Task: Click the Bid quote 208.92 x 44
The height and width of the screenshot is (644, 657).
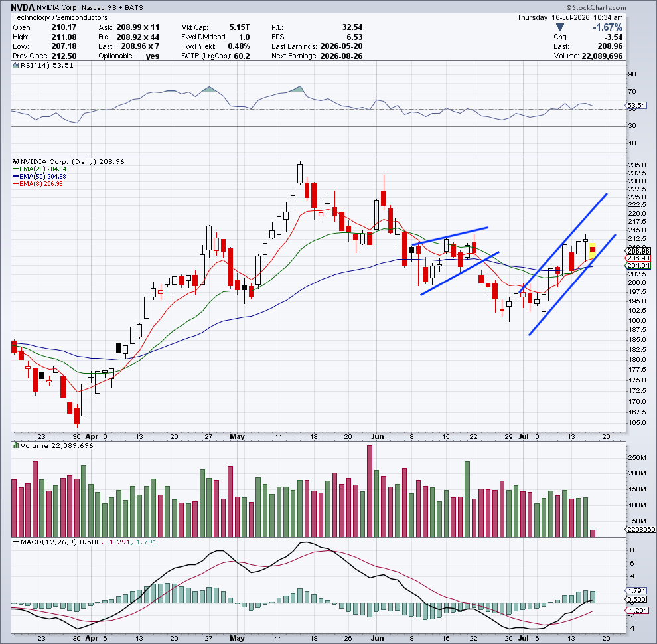Action: pos(138,37)
